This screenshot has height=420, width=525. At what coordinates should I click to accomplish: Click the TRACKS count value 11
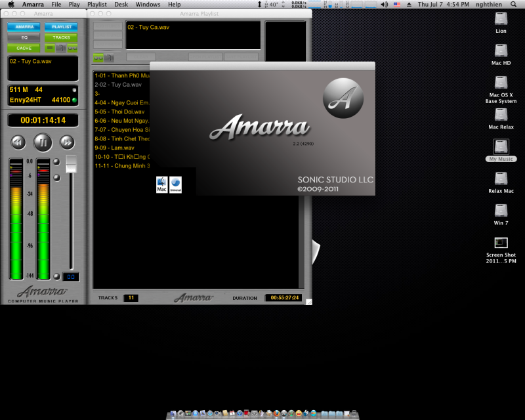click(x=131, y=298)
